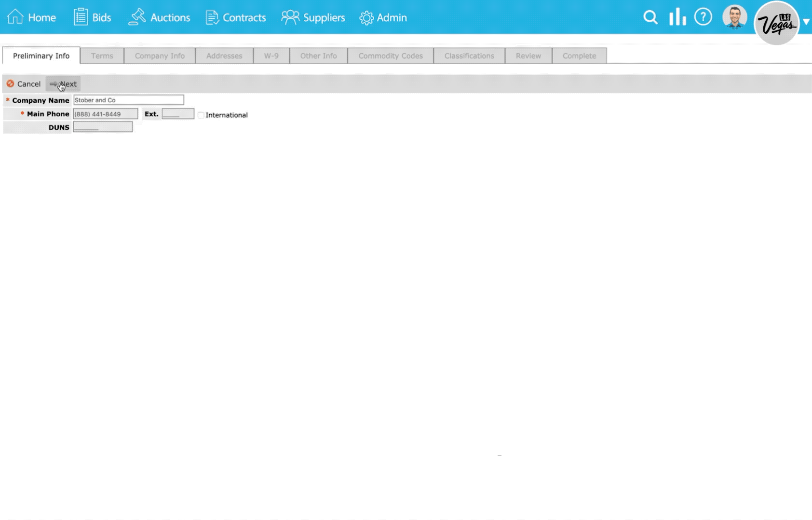Enable the International checkbox

tap(201, 115)
